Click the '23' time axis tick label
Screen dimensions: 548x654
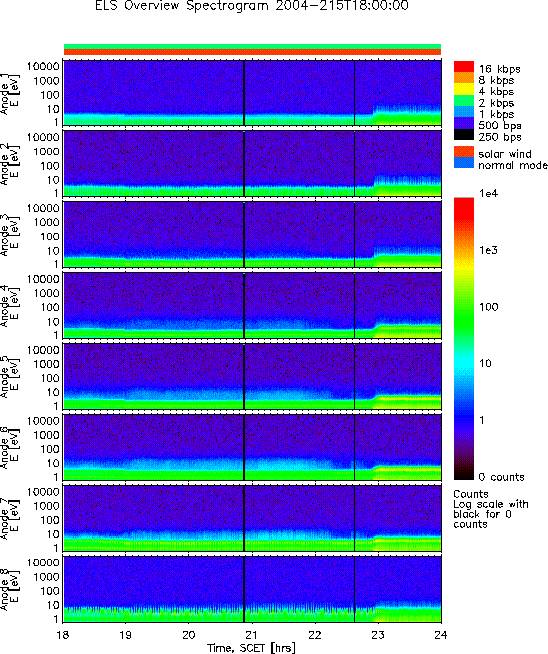pos(378,635)
